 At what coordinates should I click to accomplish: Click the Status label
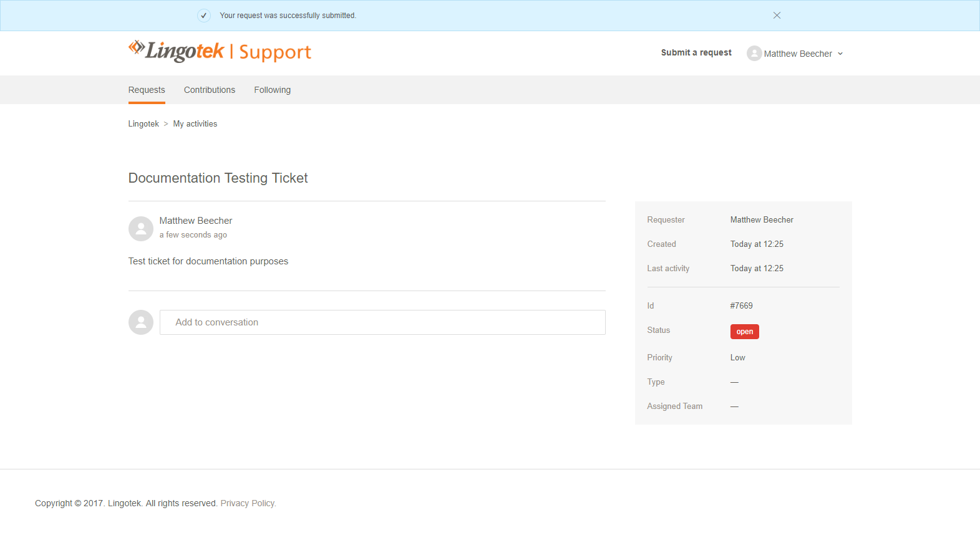pos(659,330)
